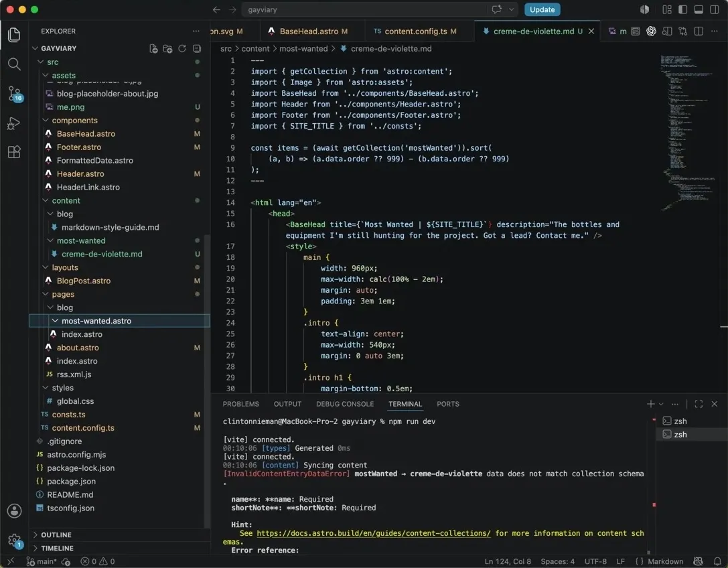
Task: Open the Search view in activity bar
Action: click(14, 64)
